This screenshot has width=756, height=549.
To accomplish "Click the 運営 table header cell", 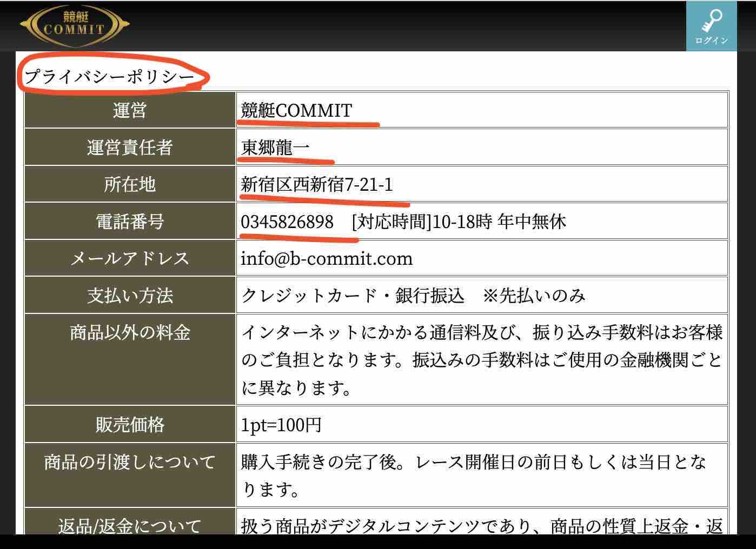I will coord(130,111).
